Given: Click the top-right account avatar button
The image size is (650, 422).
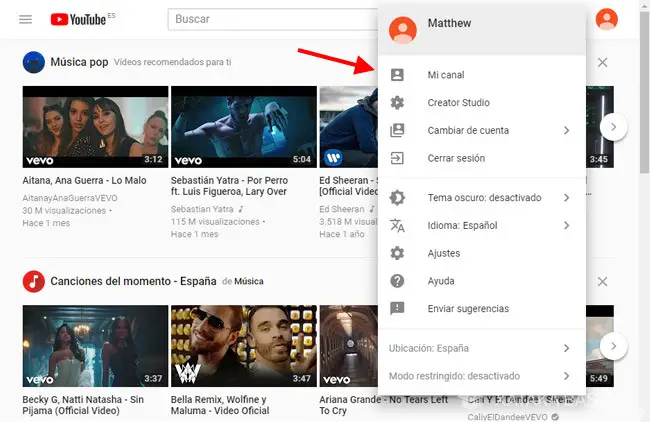Looking at the screenshot, I should pyautogui.click(x=606, y=19).
